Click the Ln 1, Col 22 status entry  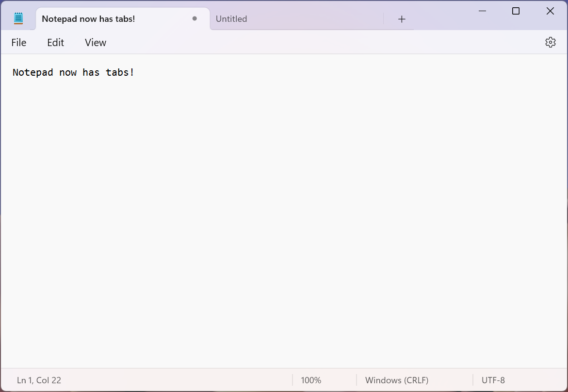coord(39,380)
